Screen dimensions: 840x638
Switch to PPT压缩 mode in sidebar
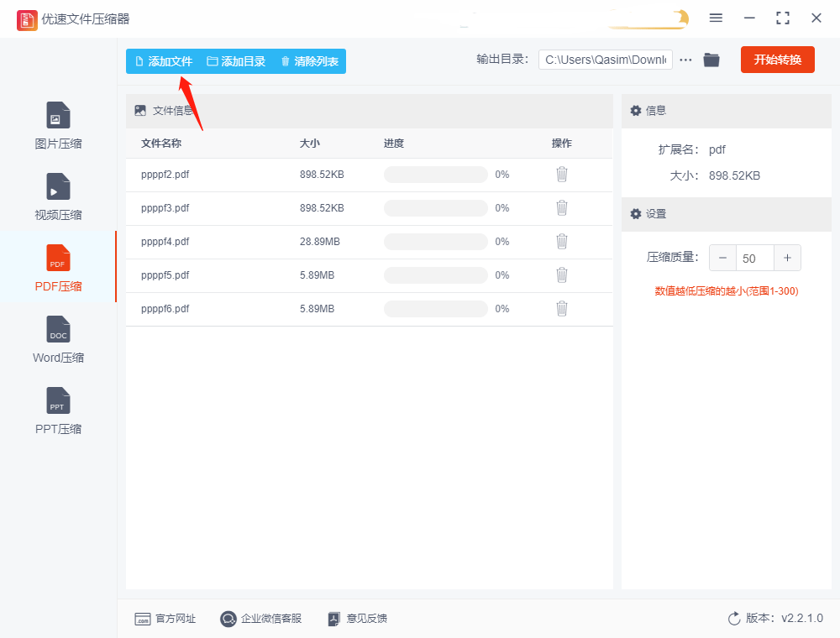57,411
